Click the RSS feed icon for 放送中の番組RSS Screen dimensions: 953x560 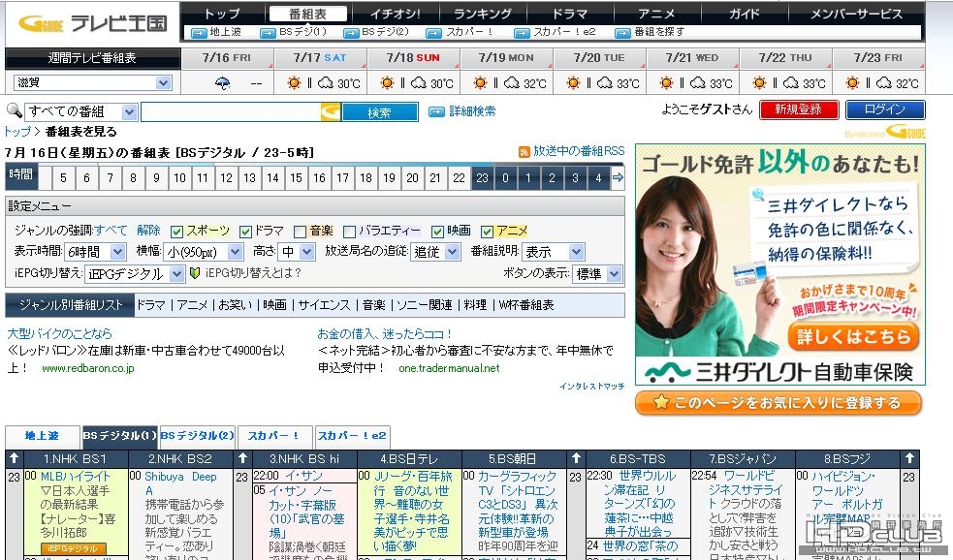(x=524, y=152)
